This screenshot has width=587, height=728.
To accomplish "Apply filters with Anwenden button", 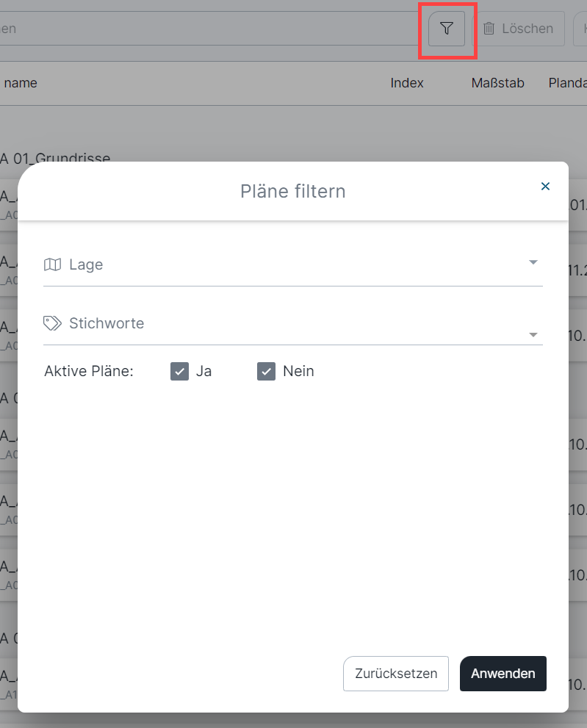I will [x=503, y=673].
